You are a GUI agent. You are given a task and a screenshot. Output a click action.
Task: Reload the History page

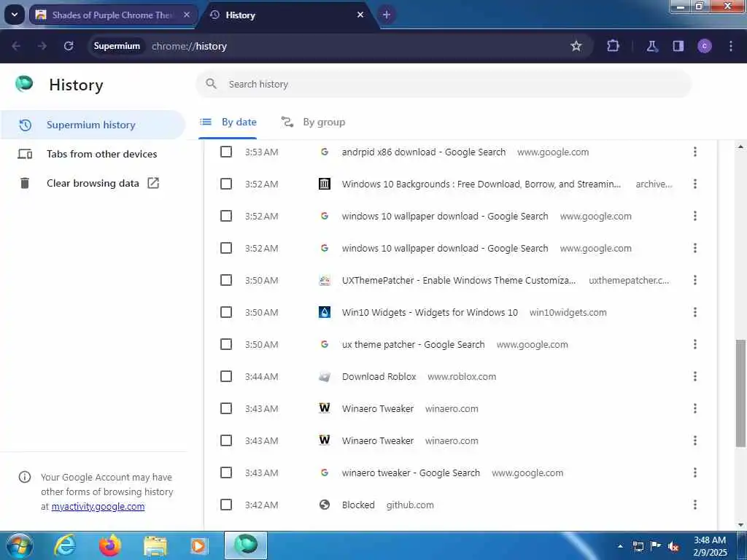click(69, 46)
